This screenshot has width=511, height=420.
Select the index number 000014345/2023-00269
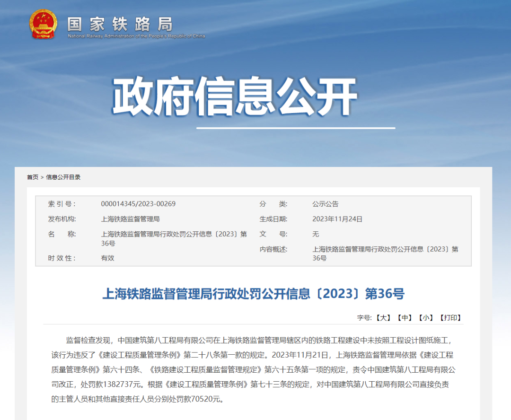tap(138, 204)
